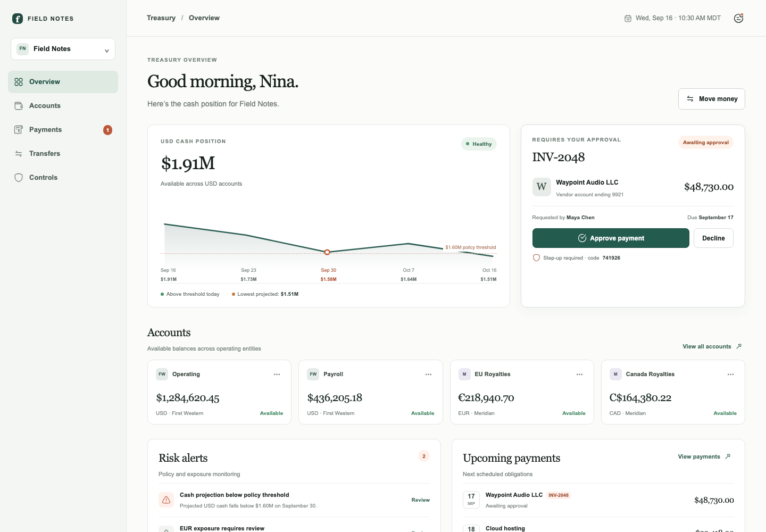Click the step-up required shield icon
The width and height of the screenshot is (766, 532).
tap(536, 258)
